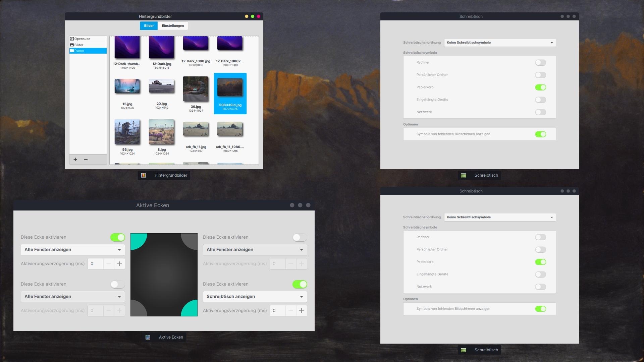Click the minus icon to remove folder
Screen dimensions: 644x362
coord(86,160)
